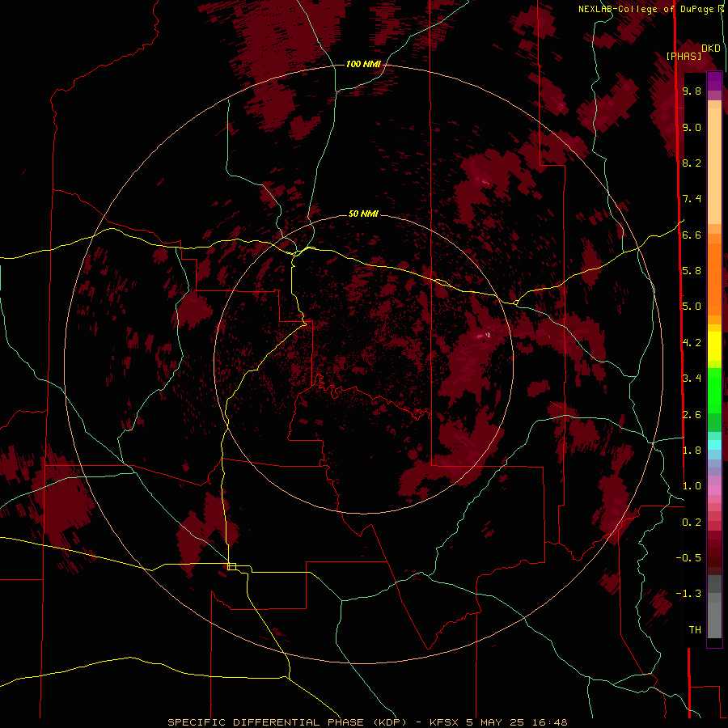Click the 5.0 value on the color scale
This screenshot has height=728, width=728.
coord(692,307)
